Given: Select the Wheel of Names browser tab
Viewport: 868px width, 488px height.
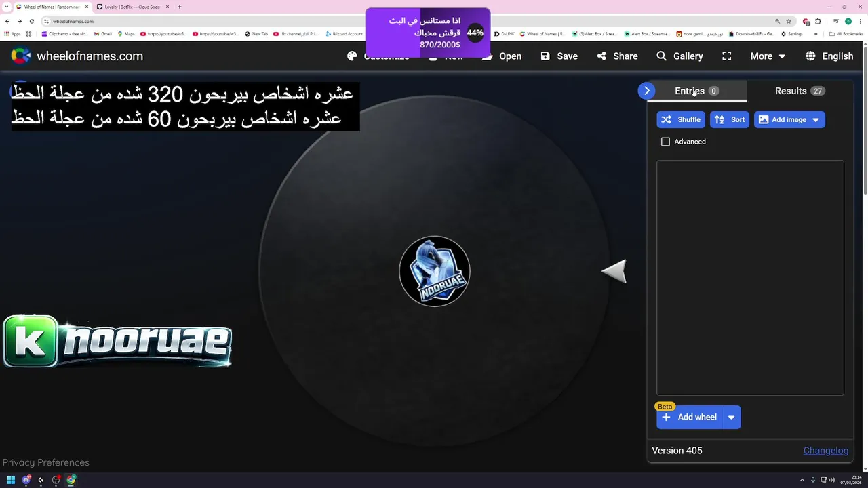Looking at the screenshot, I should point(51,7).
